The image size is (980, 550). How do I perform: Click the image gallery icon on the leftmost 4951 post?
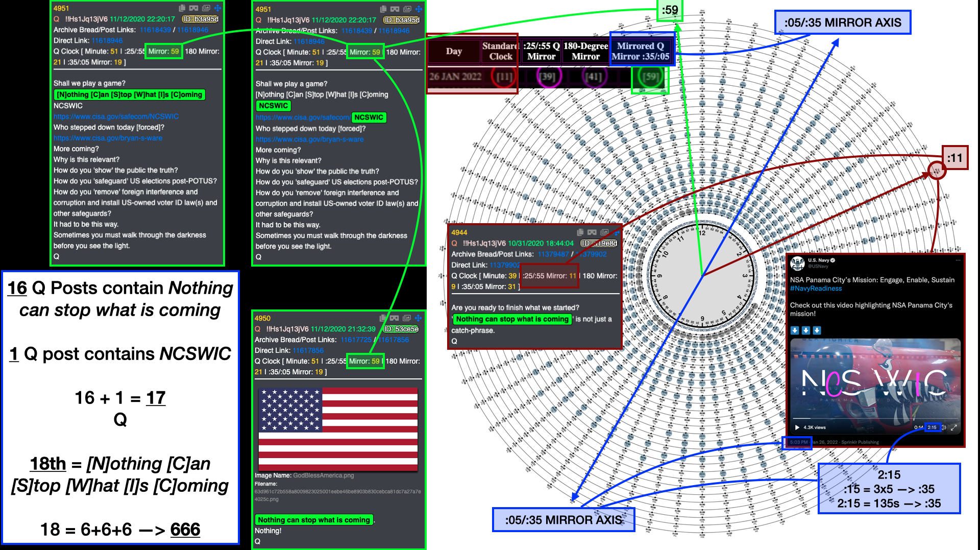coord(206,8)
